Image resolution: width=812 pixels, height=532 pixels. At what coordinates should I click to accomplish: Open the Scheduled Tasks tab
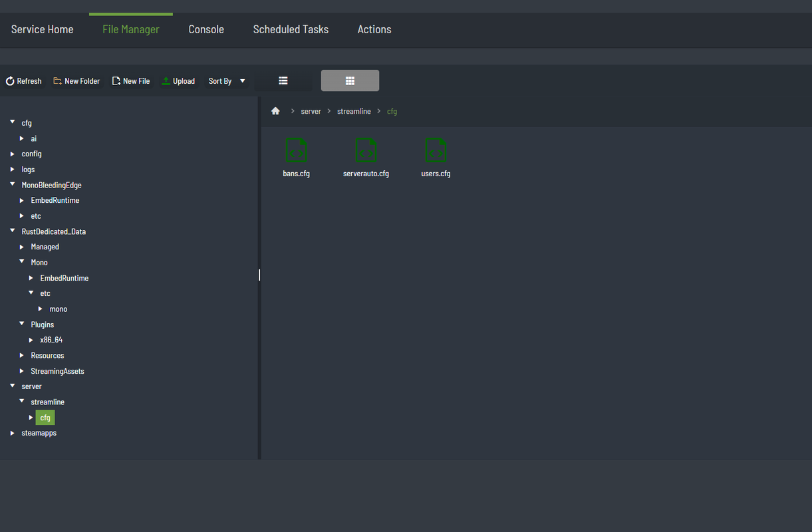click(291, 29)
